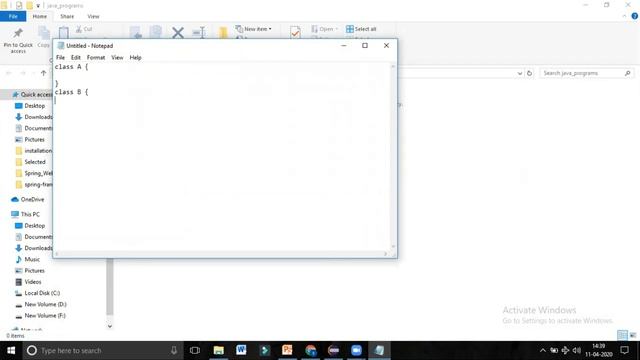The height and width of the screenshot is (360, 640).
Task: Click the line 'class A {' in Notepad
Action: pyautogui.click(x=71, y=67)
